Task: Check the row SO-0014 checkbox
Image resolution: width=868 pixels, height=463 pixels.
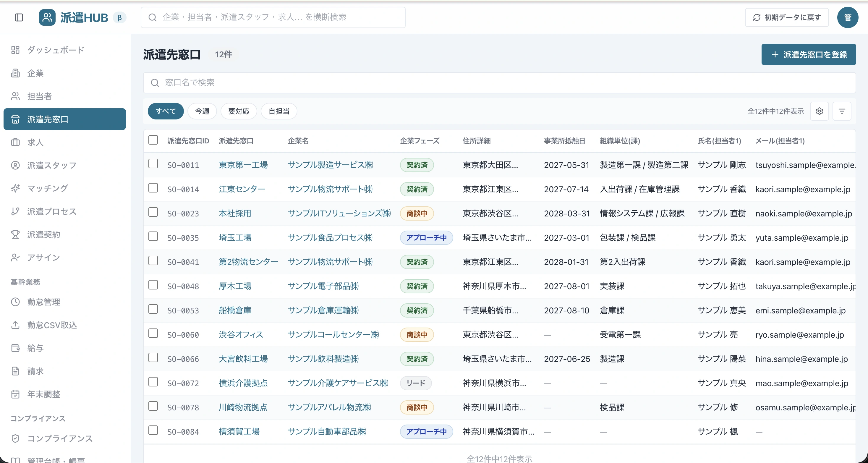Action: click(x=153, y=188)
